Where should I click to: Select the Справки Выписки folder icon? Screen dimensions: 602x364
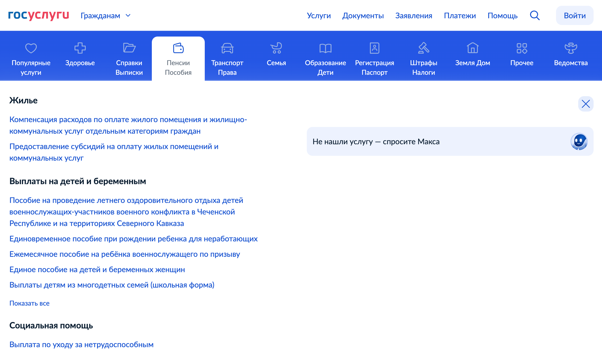(x=129, y=48)
